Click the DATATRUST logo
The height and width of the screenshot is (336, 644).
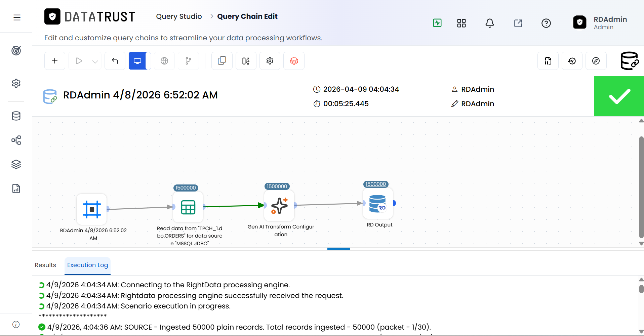[90, 16]
